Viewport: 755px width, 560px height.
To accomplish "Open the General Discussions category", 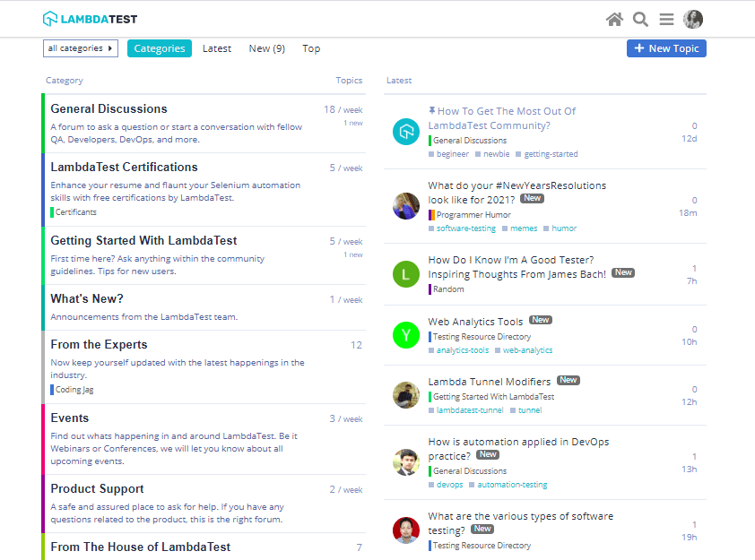I will [x=108, y=108].
